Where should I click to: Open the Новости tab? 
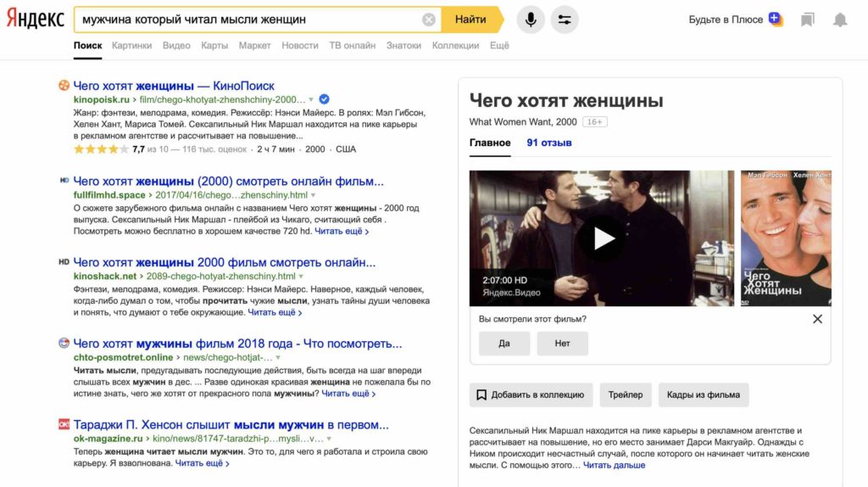coord(299,46)
